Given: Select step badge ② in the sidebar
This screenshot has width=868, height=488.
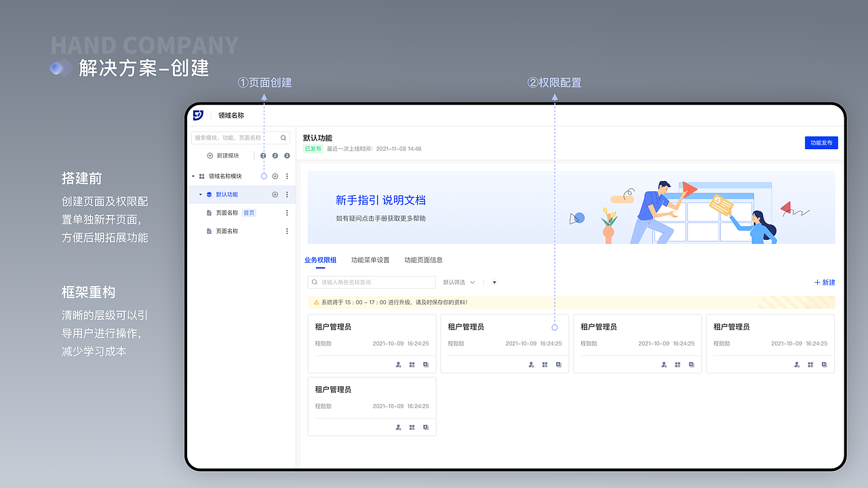Looking at the screenshot, I should [x=275, y=155].
